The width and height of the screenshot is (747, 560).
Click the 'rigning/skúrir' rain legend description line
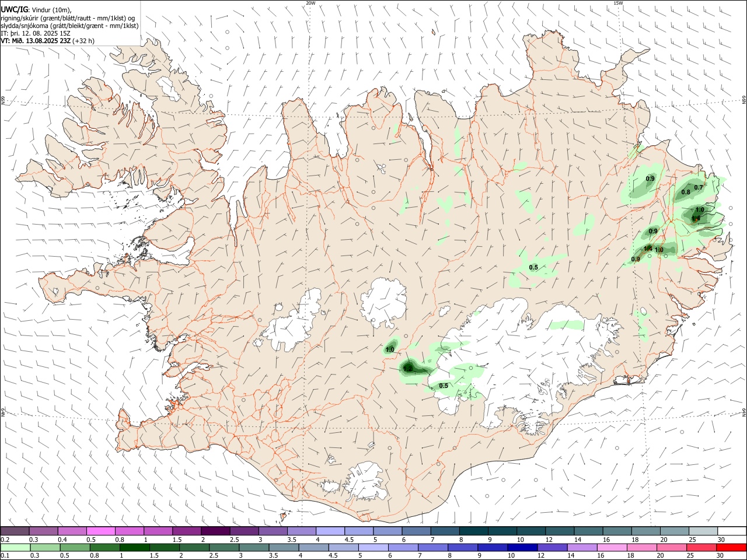pos(68,17)
